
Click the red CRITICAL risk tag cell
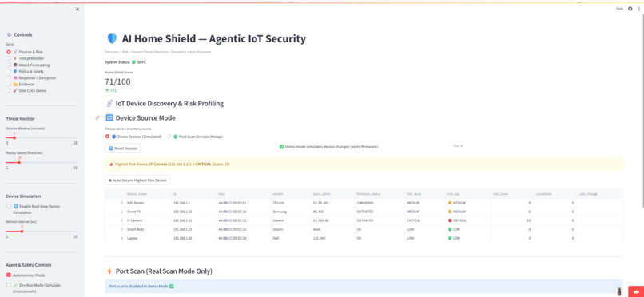(x=468, y=220)
